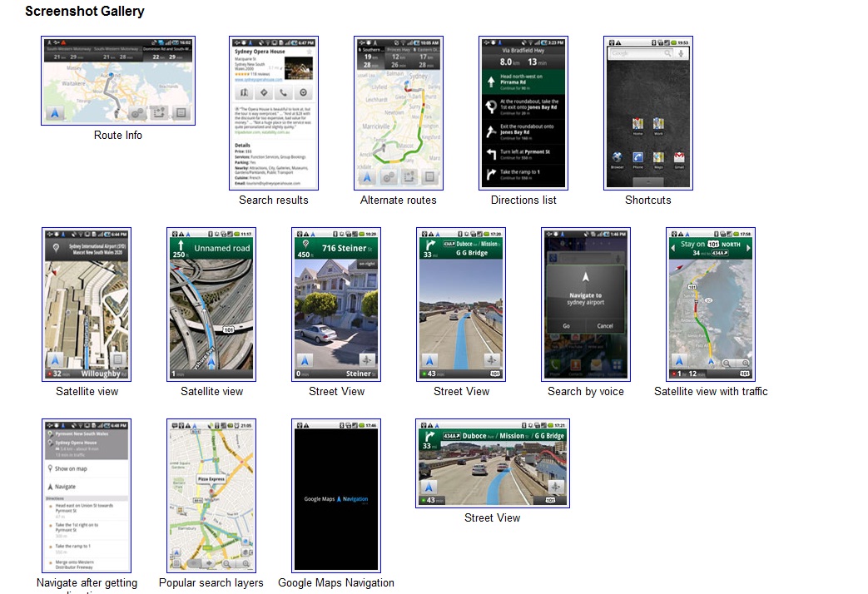Select the 'Shortcuts' caption

pyautogui.click(x=648, y=200)
